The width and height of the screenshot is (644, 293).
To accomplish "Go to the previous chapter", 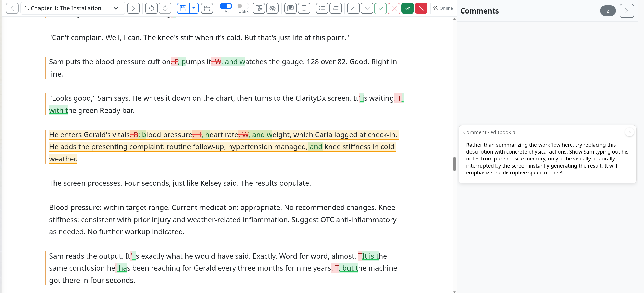I will pos(12,8).
